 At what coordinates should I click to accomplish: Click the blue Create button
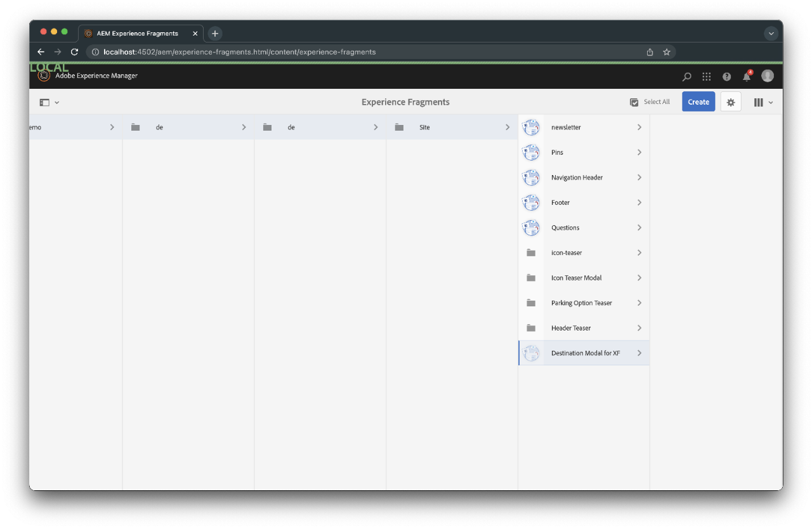(x=698, y=101)
